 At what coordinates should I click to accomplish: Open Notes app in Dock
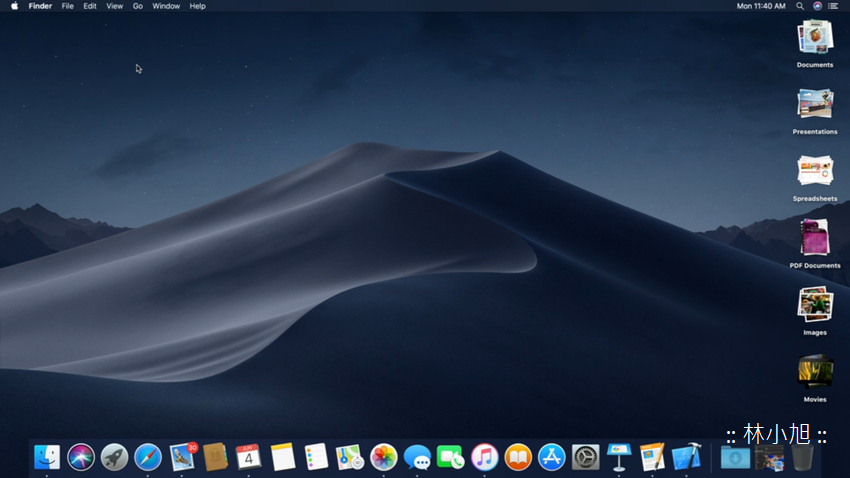click(282, 457)
